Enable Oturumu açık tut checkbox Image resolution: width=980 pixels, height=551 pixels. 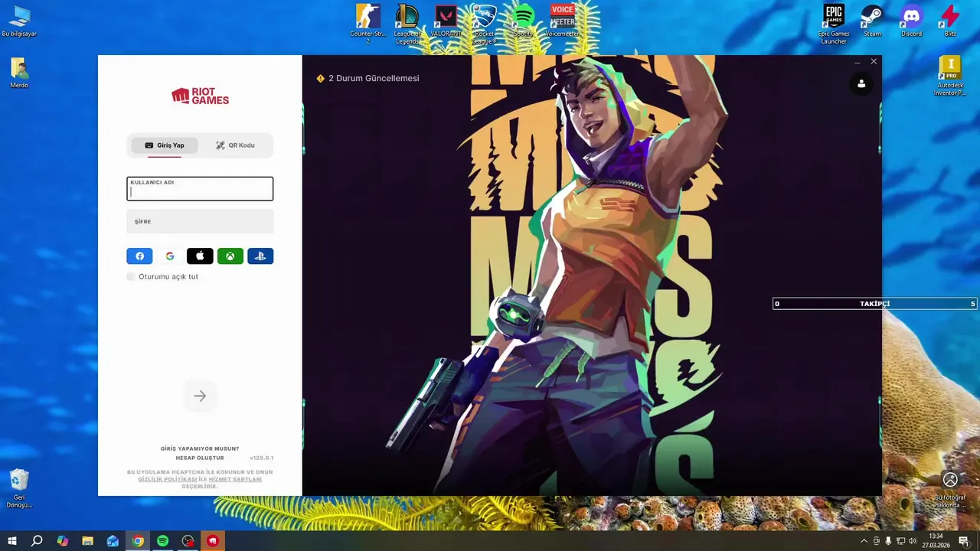(131, 276)
